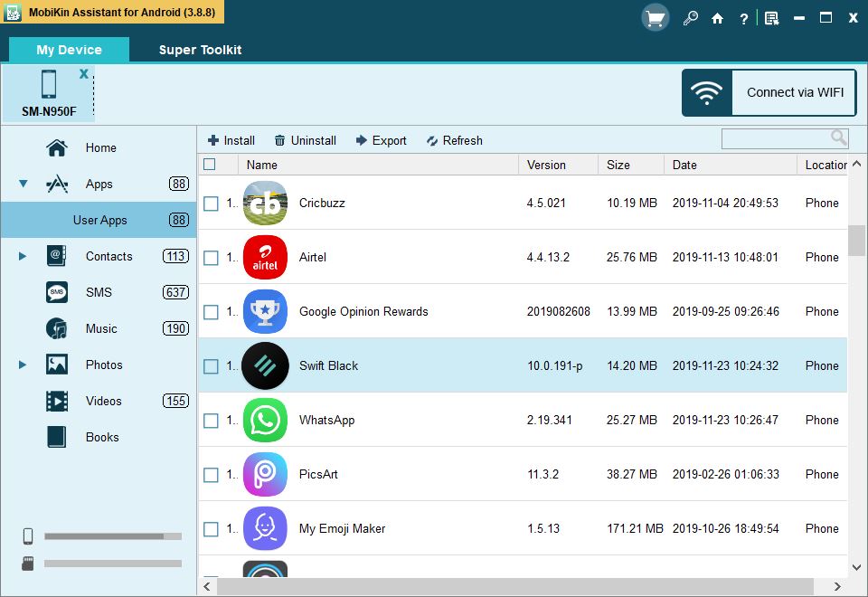This screenshot has height=597, width=868.
Task: Click the Refresh button
Action: (x=455, y=141)
